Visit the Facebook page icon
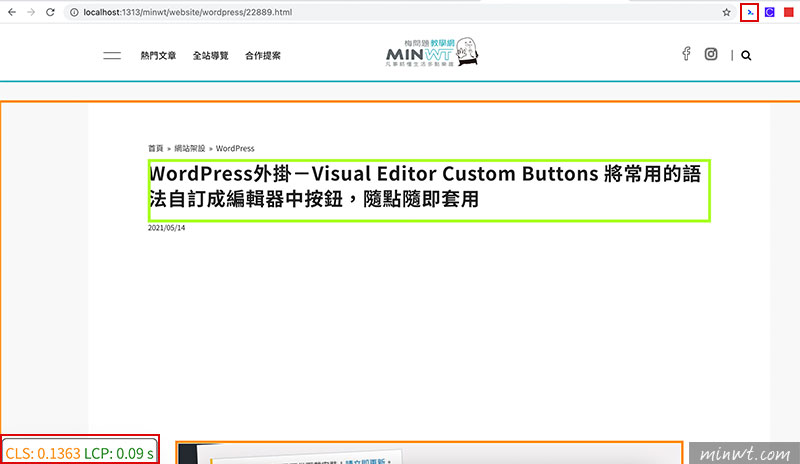 coord(687,54)
